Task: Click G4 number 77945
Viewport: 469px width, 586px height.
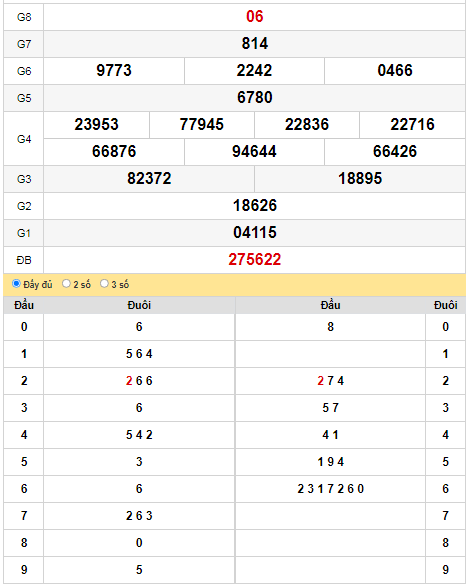Action: tap(202, 124)
